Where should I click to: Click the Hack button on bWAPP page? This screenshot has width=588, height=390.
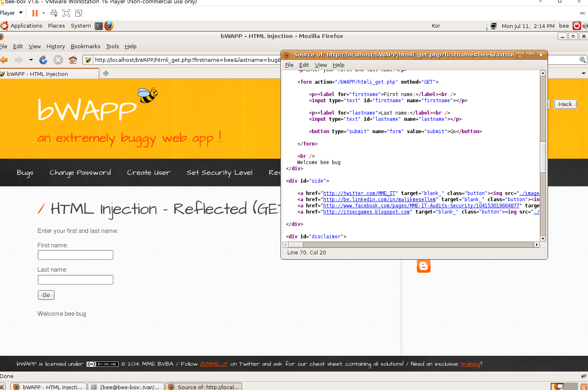[565, 104]
